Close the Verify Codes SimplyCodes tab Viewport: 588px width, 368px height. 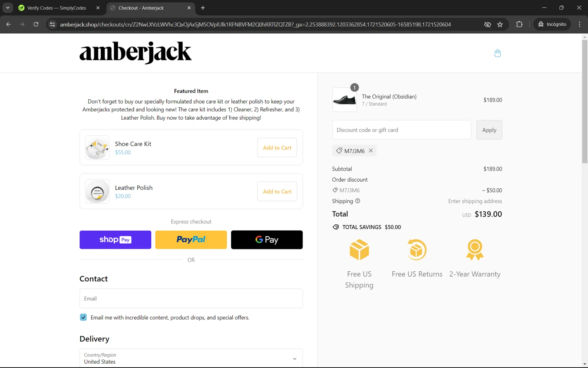[98, 8]
